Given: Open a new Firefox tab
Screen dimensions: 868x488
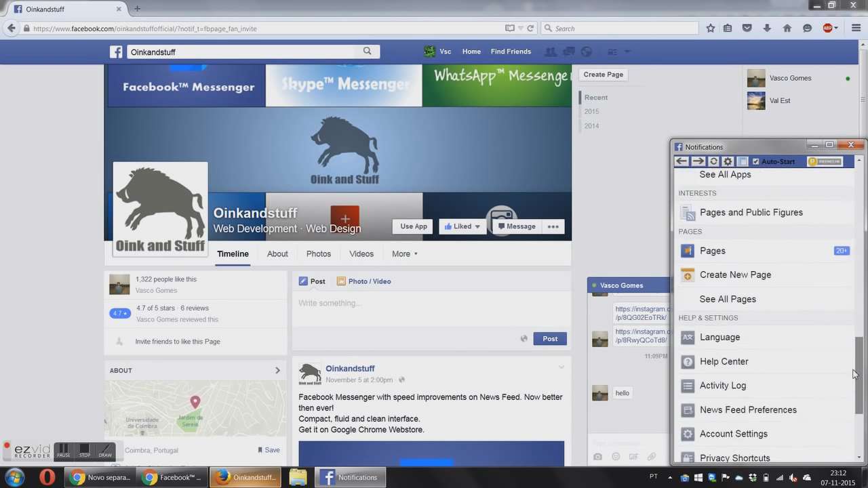Looking at the screenshot, I should 137,9.
